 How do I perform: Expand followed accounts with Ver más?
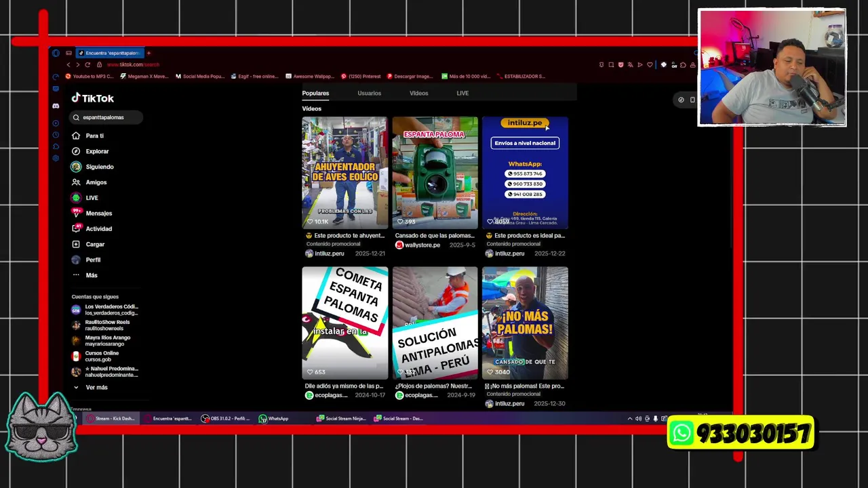click(90, 387)
